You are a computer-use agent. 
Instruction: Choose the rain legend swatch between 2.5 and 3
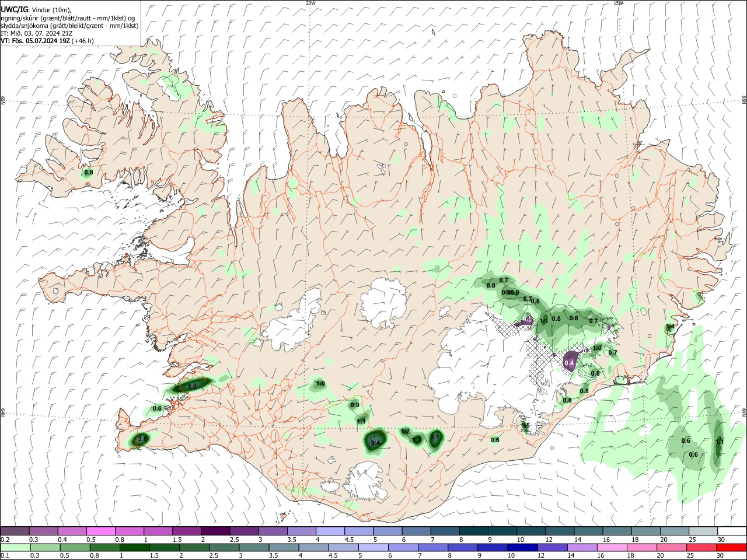[x=224, y=547]
